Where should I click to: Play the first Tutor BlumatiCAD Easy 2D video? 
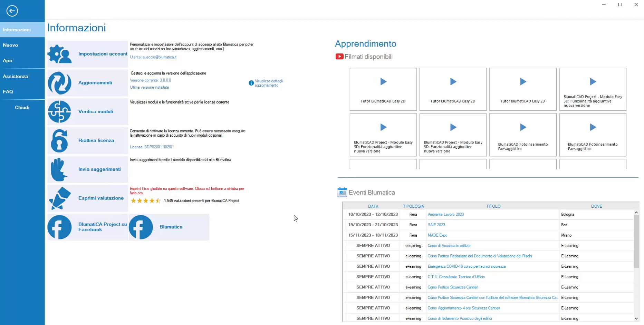tap(383, 82)
